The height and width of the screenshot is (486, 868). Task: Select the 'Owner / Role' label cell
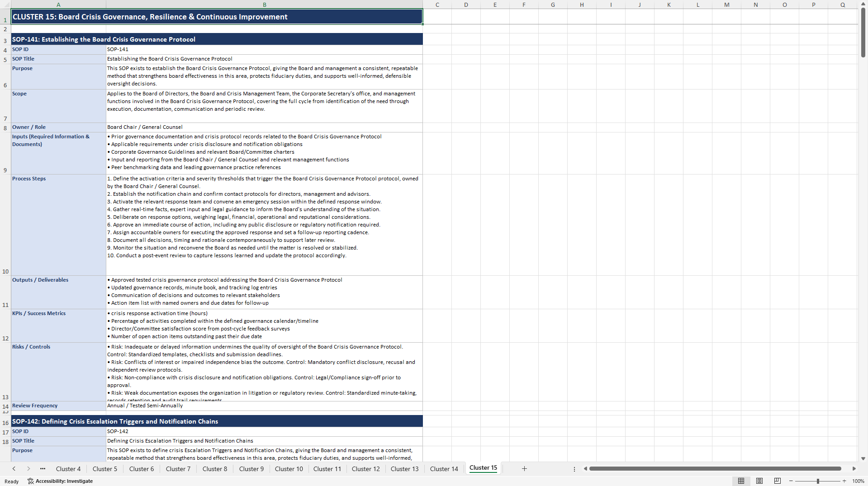tap(58, 127)
